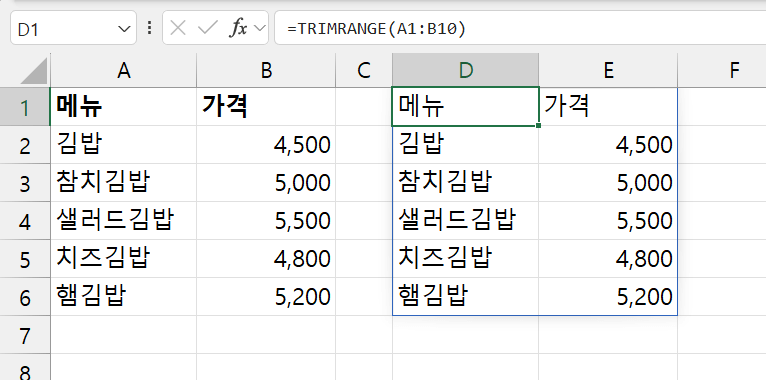Click the fill handle of cell D1
The image size is (766, 380).
[538, 126]
